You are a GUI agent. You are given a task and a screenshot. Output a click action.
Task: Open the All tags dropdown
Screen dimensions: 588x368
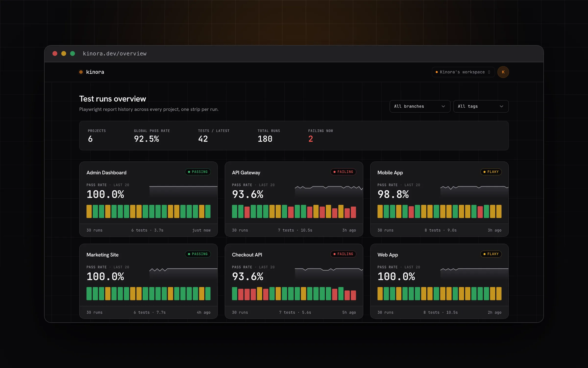coord(481,106)
